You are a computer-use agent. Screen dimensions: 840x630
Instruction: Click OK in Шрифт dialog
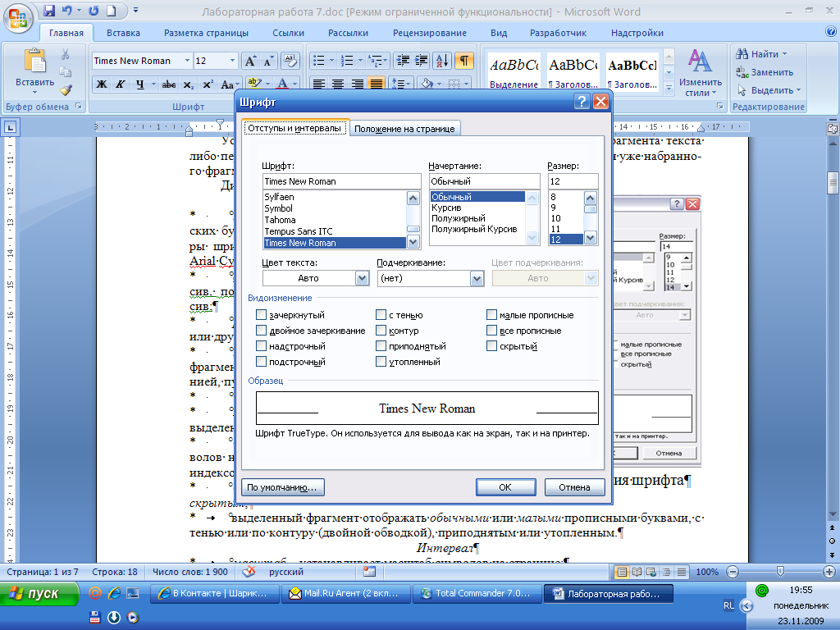[505, 487]
